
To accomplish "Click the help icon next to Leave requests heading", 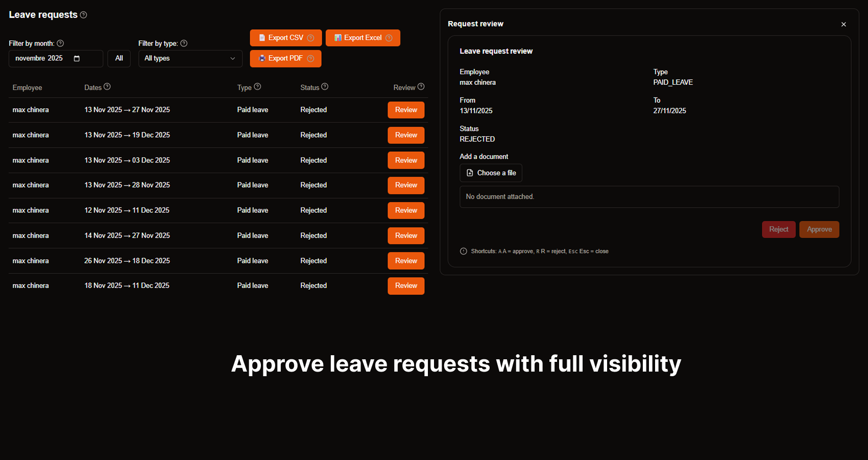I will click(x=83, y=15).
